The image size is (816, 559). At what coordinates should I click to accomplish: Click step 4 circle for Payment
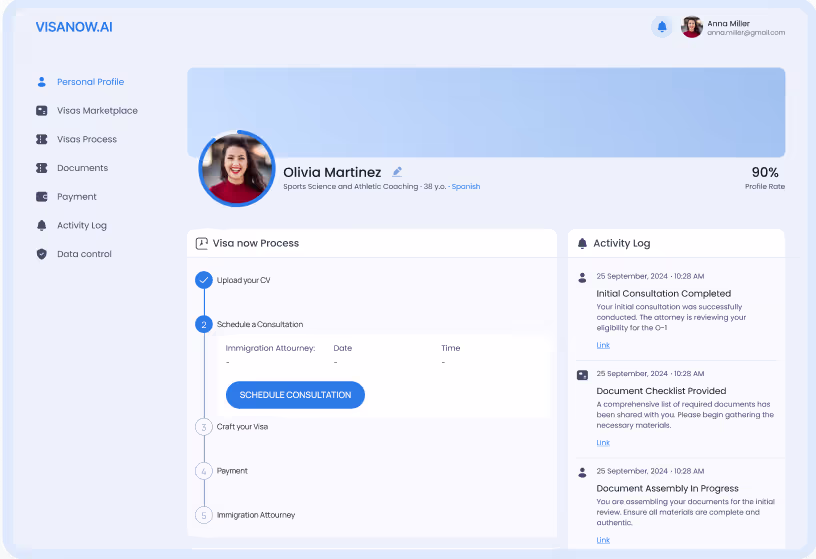tap(204, 471)
